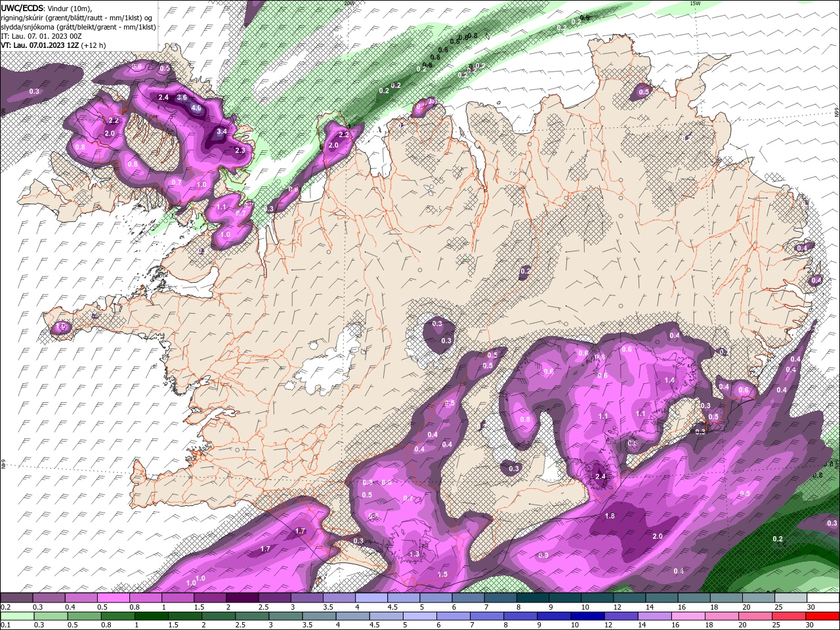Click the 15W longitude label at the top
Image resolution: width=840 pixels, height=630 pixels.
click(696, 3)
